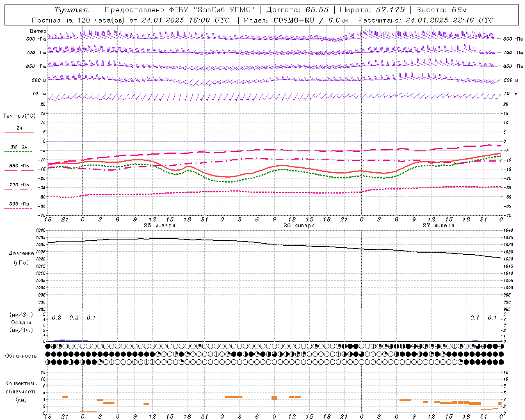Click the "Давление" pressure chart label
The height and width of the screenshot is (420, 525).
[x=22, y=253]
